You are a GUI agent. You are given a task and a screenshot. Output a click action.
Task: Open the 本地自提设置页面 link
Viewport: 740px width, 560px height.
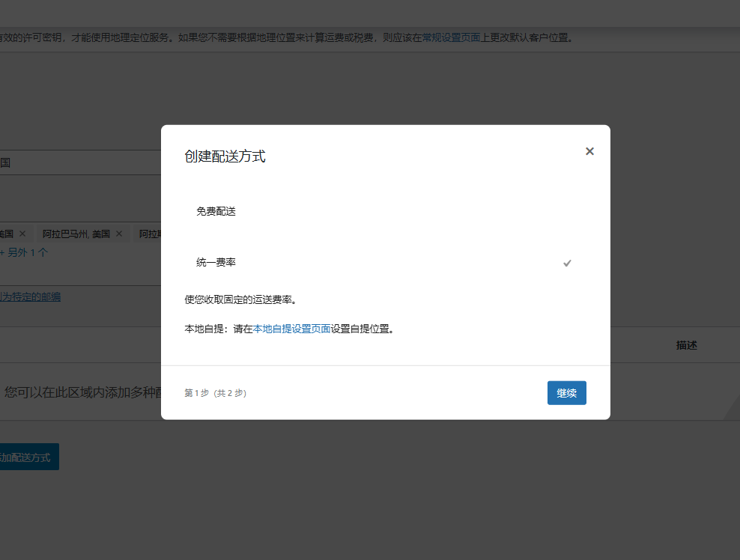tap(291, 329)
